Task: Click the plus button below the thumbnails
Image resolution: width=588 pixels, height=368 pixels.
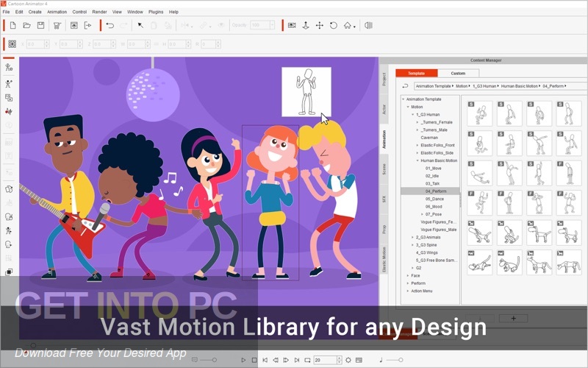Action: click(513, 319)
